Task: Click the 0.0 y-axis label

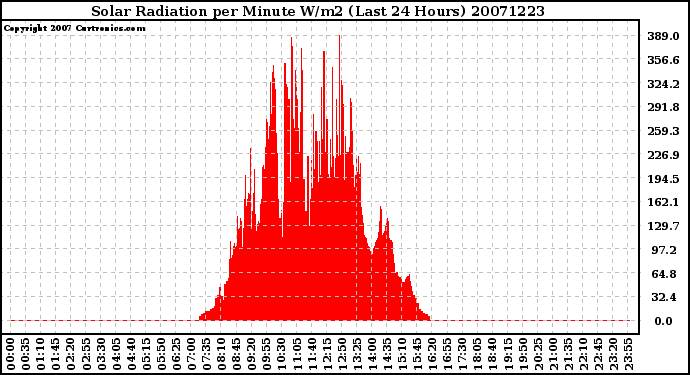Action: click(664, 321)
